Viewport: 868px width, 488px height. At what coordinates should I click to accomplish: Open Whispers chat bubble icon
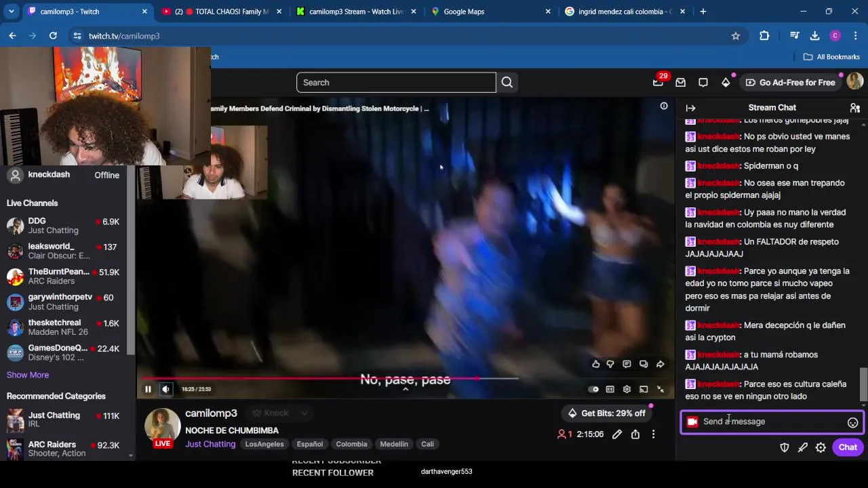[703, 83]
